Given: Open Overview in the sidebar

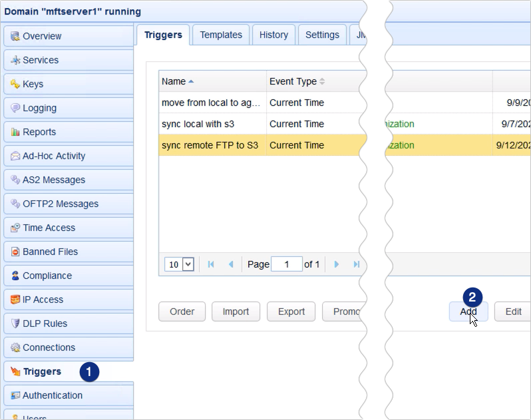Looking at the screenshot, I should click(69, 36).
